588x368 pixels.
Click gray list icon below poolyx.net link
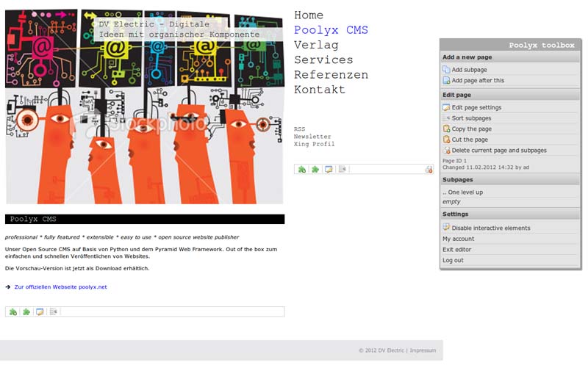53,311
